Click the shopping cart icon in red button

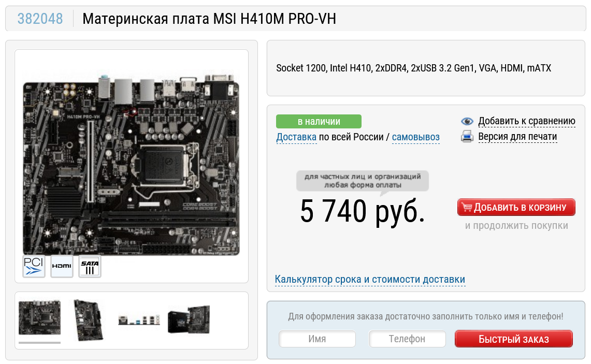click(467, 207)
